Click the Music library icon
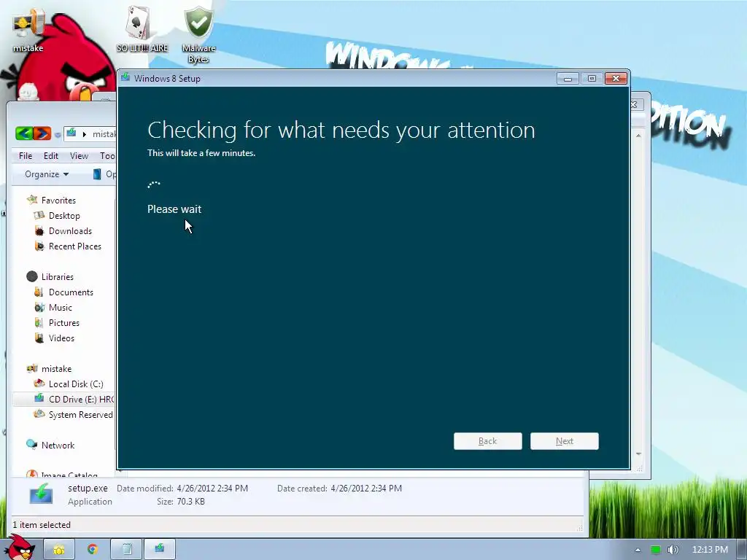 coord(39,308)
